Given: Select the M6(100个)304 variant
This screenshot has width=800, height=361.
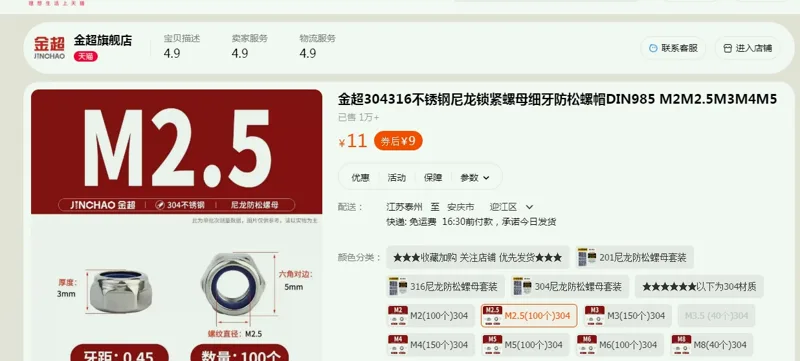Looking at the screenshot, I should 619,345.
